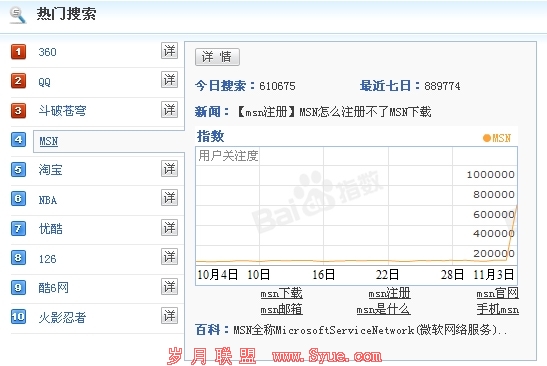Open the 优酷 search term link
Screen dimensions: 547x366
coord(51,229)
